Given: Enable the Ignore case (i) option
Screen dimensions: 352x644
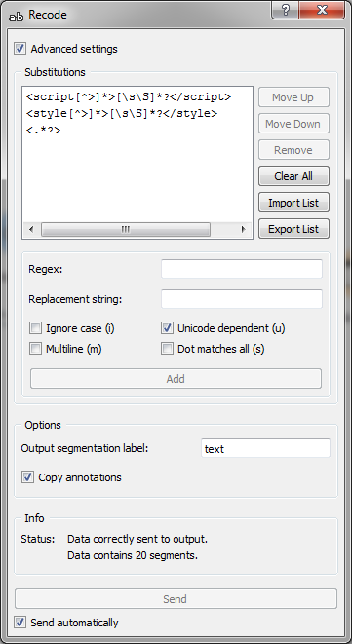Looking at the screenshot, I should (36, 328).
